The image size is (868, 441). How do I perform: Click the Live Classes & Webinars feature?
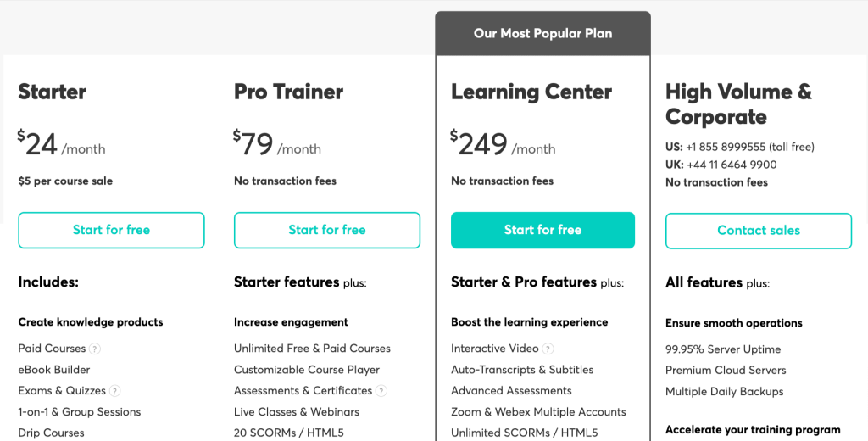[x=297, y=412]
